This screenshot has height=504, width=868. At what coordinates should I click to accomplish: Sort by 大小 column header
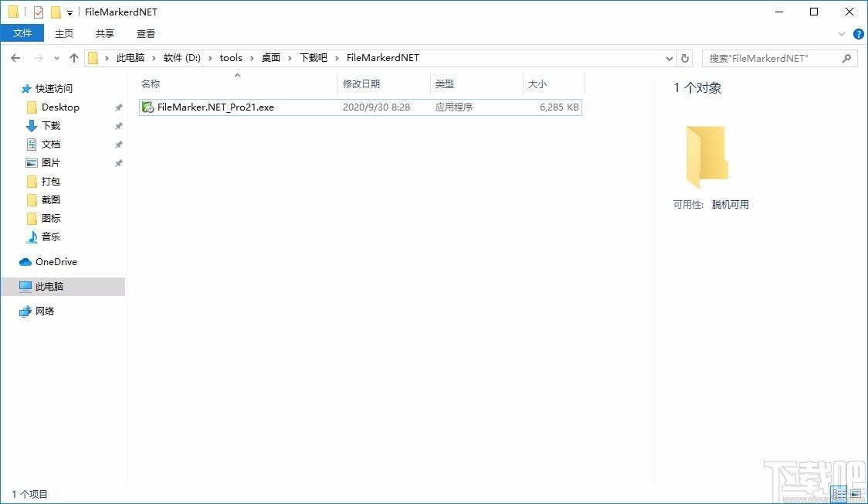(537, 84)
